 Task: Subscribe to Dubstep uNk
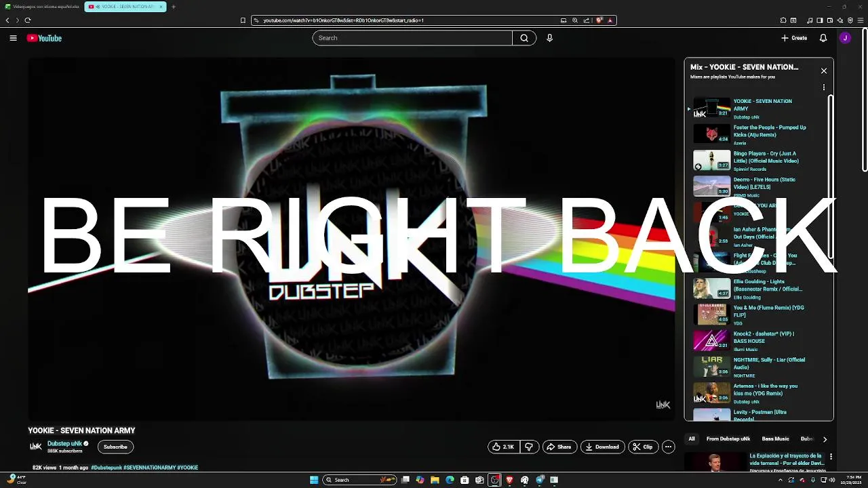coord(115,447)
